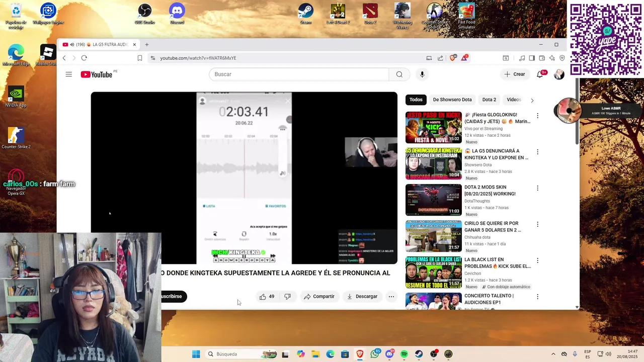The height and width of the screenshot is (362, 644).
Task: Click the Compartir share button
Action: (319, 297)
